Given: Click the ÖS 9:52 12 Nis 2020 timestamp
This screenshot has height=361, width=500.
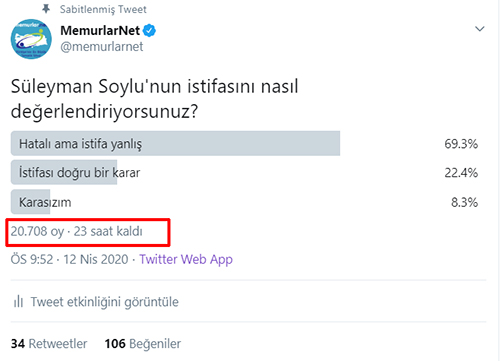Looking at the screenshot, I should click(x=69, y=259).
